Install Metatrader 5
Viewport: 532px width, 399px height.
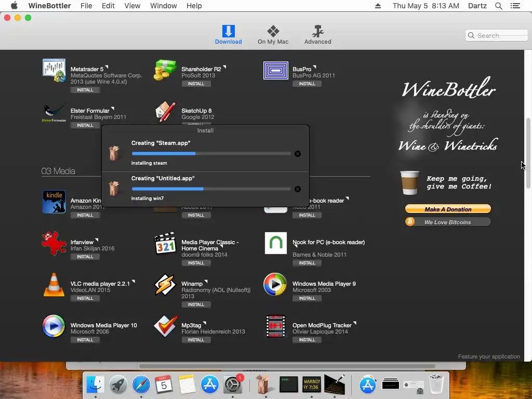point(85,90)
